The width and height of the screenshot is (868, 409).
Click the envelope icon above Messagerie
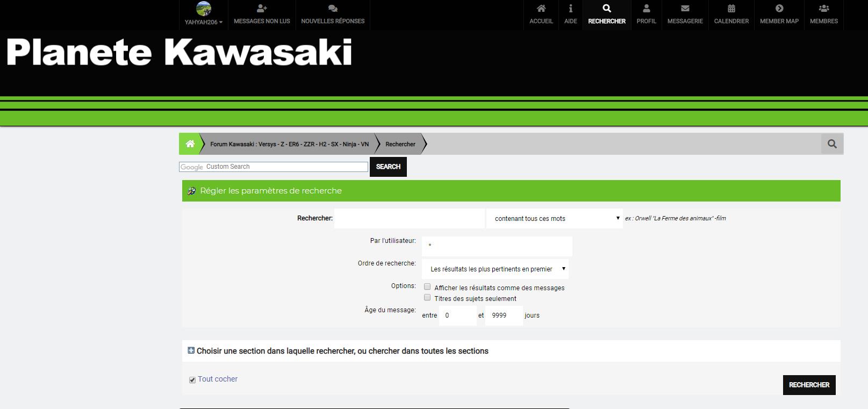685,8
